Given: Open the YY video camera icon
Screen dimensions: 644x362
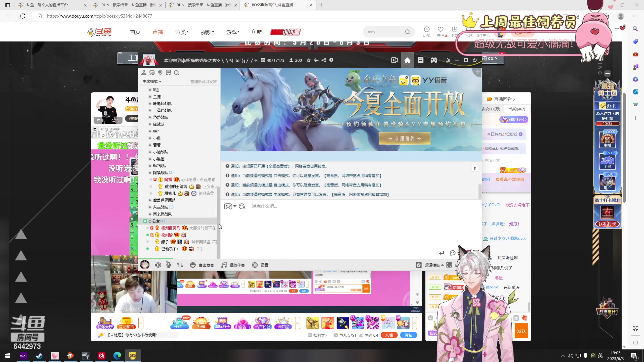Looking at the screenshot, I should tap(394, 60).
